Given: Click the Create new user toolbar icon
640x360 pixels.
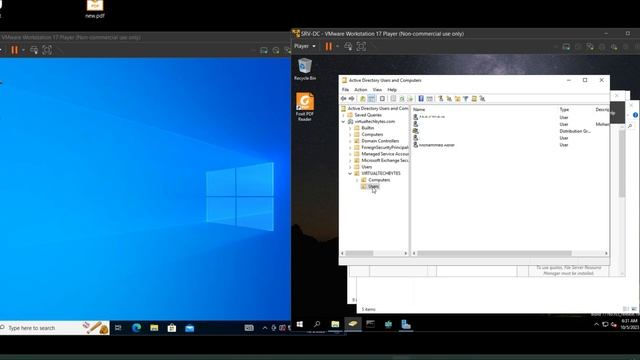Looking at the screenshot, I should [441, 99].
